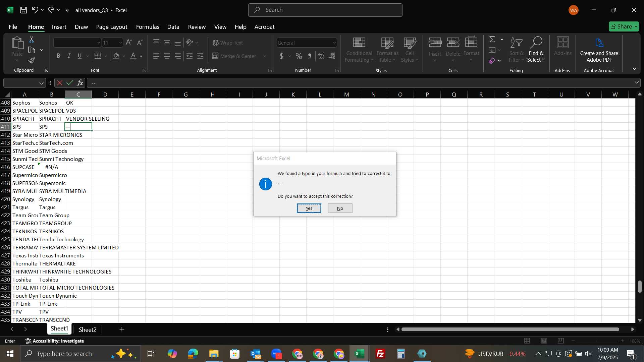Select the Format Painter brush icon
644x362 pixels.
pos(32,61)
